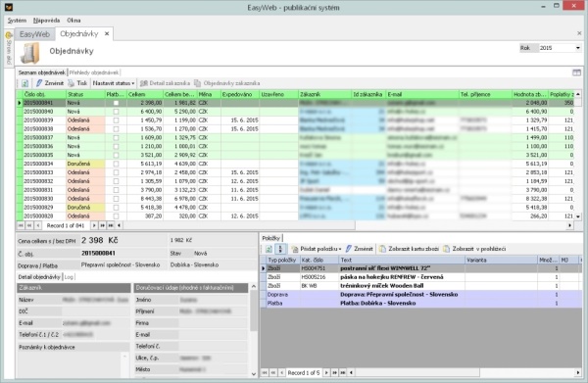Select the Položky tab
The image size is (588, 383).
(x=270, y=238)
